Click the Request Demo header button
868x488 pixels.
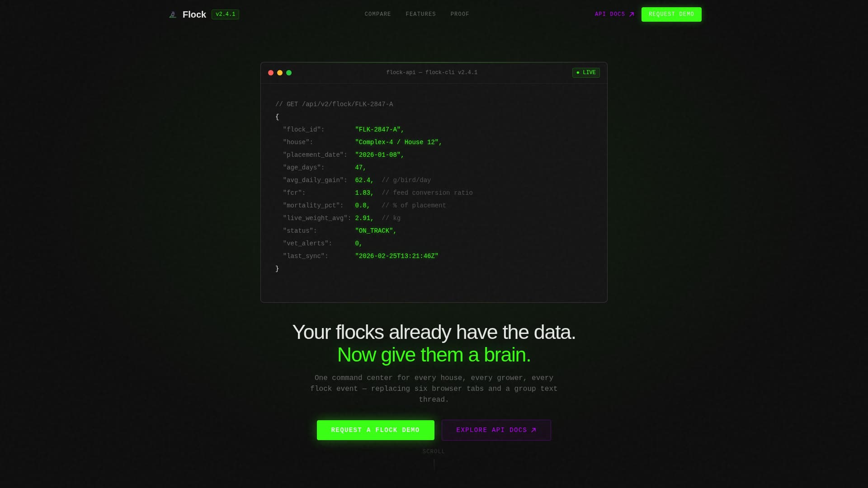[671, 14]
